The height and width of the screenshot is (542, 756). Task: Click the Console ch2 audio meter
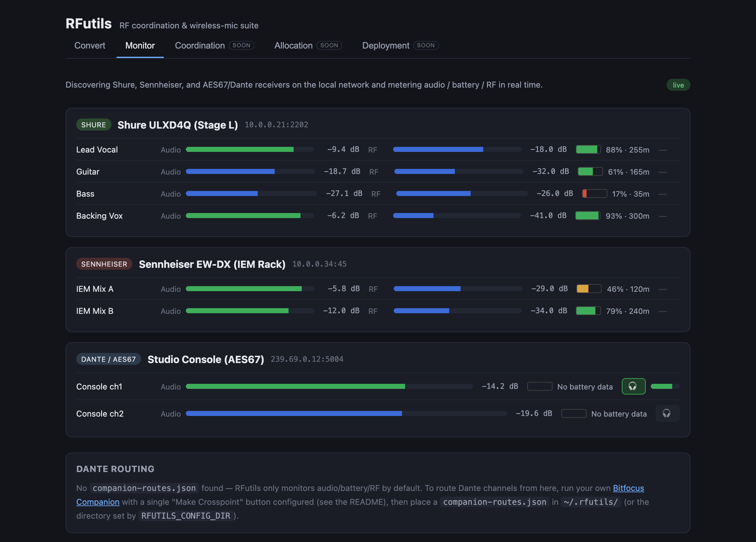346,413
